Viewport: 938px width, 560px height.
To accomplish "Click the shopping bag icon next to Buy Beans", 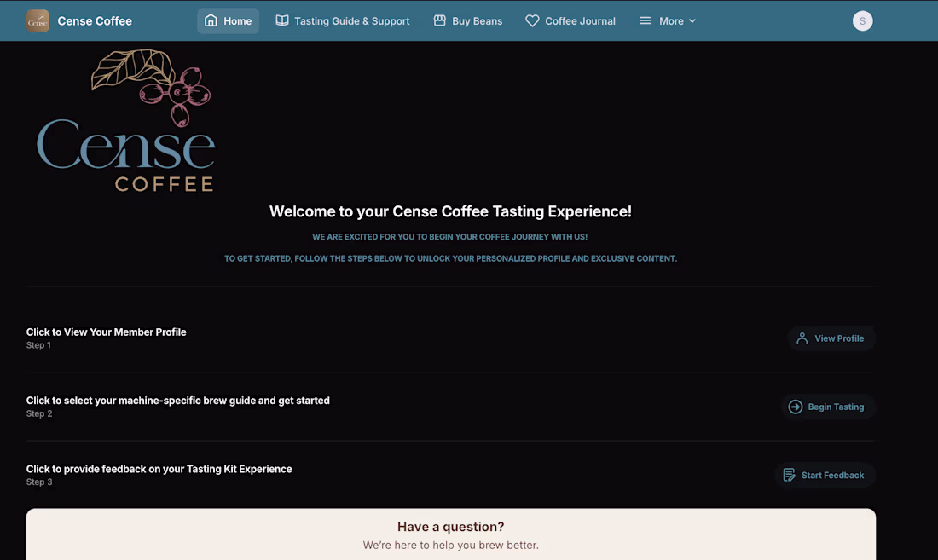I will click(441, 20).
